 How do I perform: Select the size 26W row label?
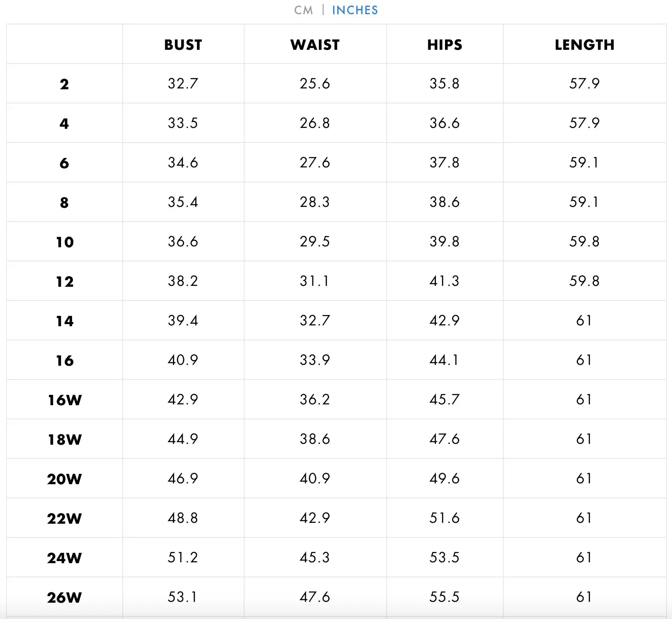click(64, 598)
